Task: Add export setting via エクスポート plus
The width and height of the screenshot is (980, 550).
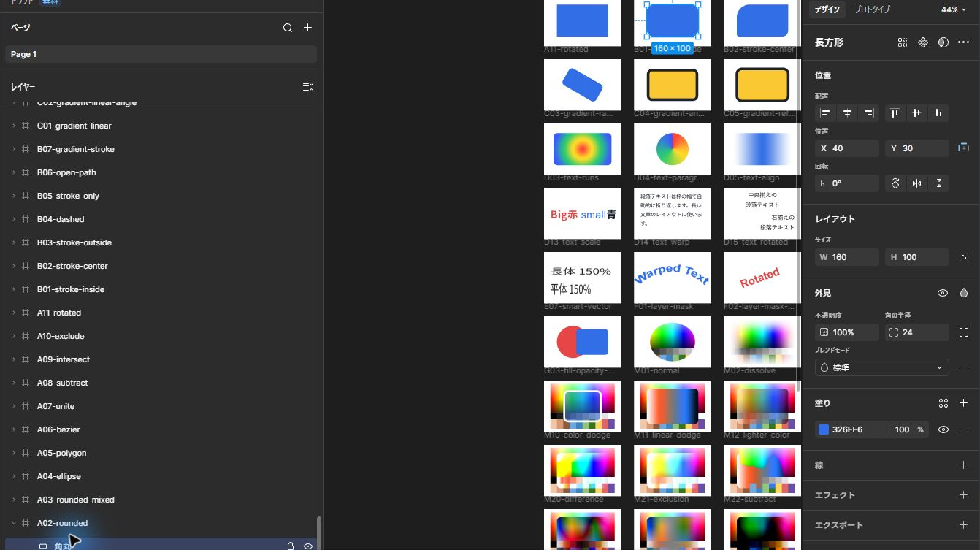Action: coord(963,525)
